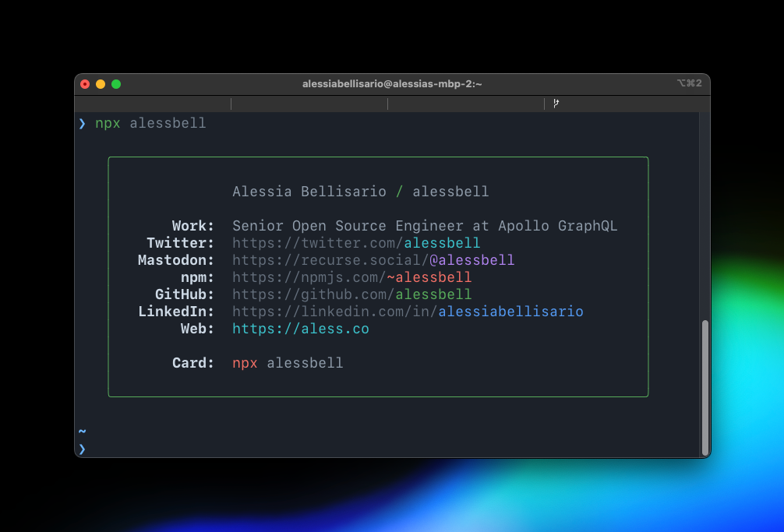
Task: Click the 'Work:' label
Action: (x=193, y=226)
